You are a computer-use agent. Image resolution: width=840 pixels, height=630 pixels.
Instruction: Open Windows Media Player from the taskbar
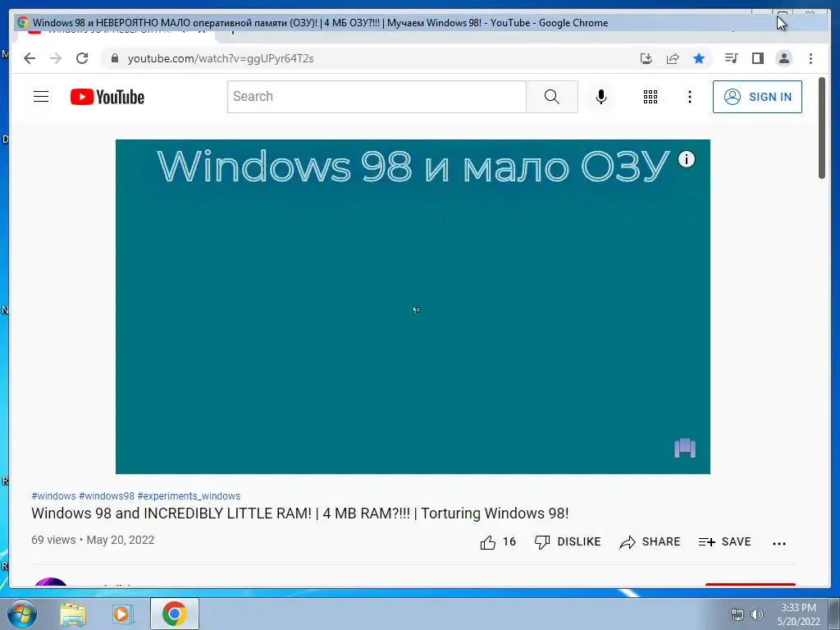[x=122, y=614]
